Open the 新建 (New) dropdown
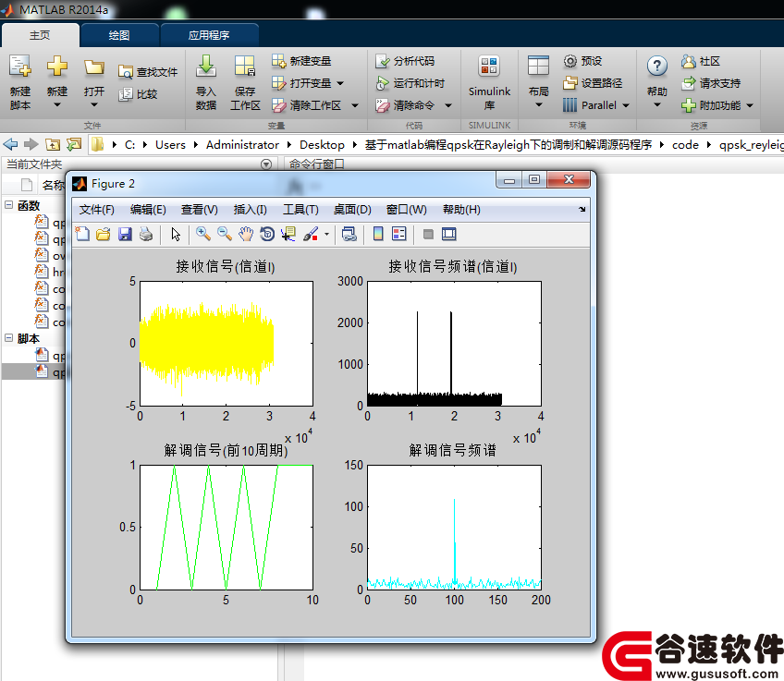Image resolution: width=784 pixels, height=681 pixels. point(57,105)
